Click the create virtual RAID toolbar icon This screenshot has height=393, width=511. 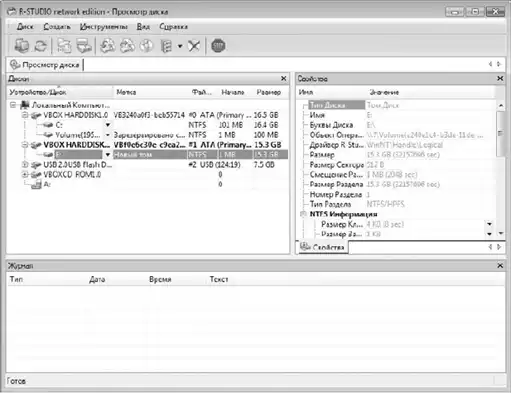[166, 46]
